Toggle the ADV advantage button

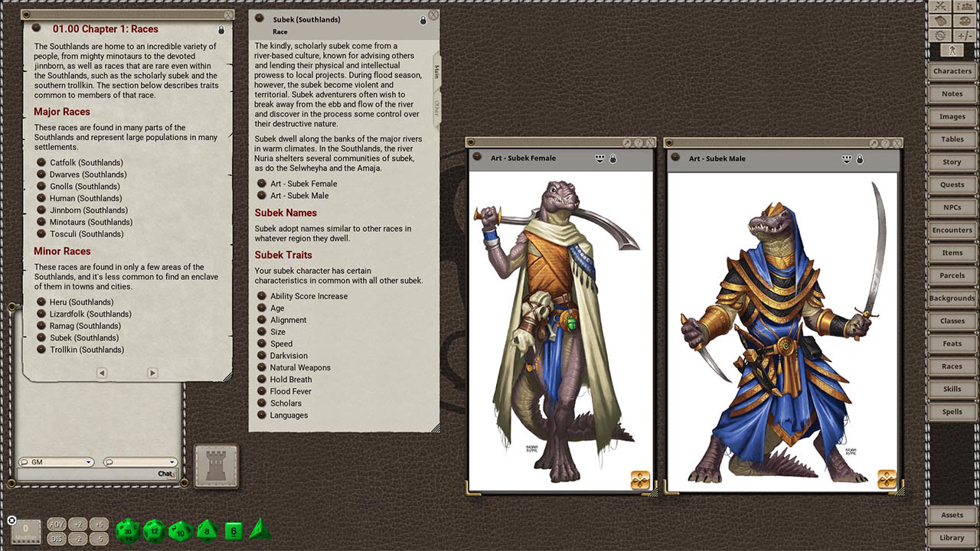(x=57, y=524)
